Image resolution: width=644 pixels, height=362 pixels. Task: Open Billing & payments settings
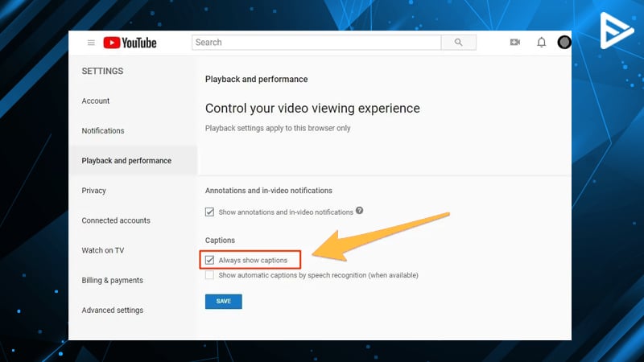click(112, 280)
